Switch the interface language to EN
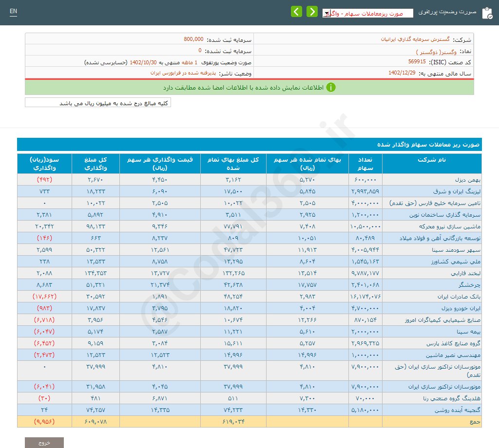Image resolution: width=499 pixels, height=448 pixels. (13, 11)
